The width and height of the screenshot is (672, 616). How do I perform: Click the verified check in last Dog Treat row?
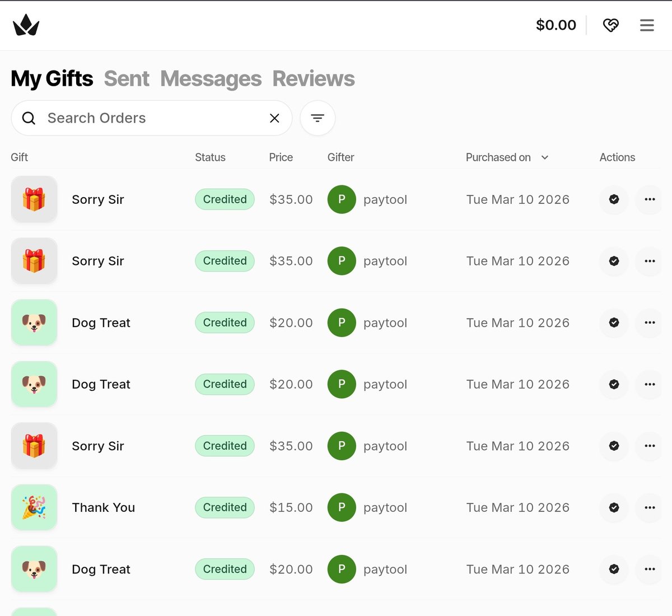coord(614,569)
